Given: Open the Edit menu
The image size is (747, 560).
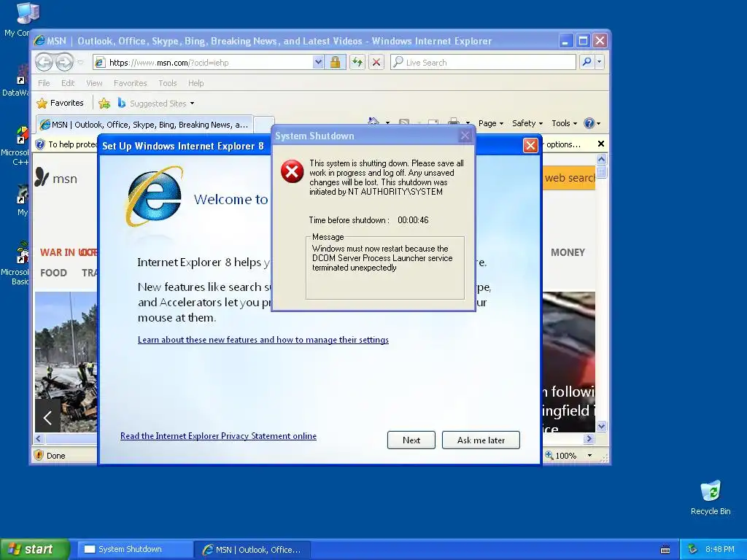Looking at the screenshot, I should [x=68, y=83].
